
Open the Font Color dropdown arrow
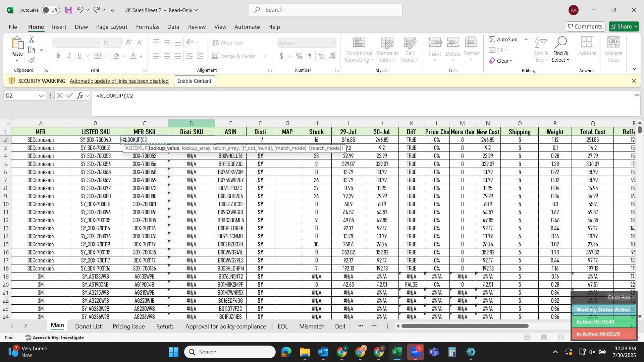141,56
